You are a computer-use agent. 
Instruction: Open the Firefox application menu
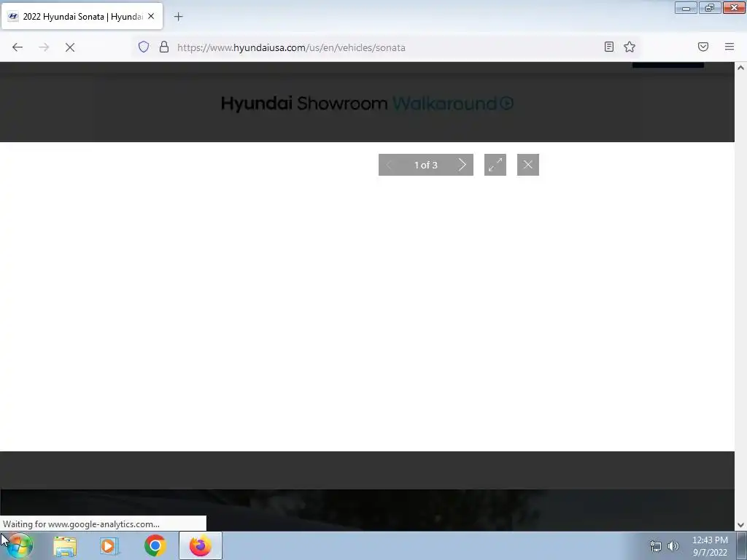coord(729,47)
